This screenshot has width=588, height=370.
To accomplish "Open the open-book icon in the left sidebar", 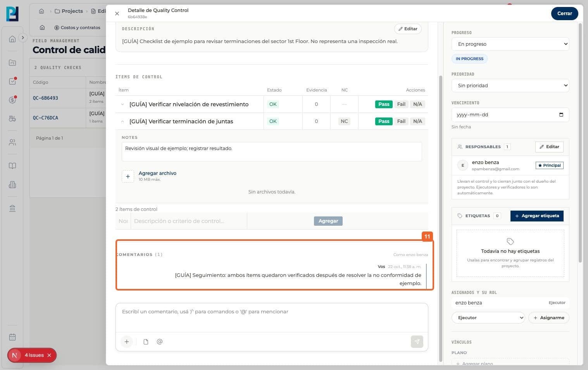I will (x=12, y=166).
